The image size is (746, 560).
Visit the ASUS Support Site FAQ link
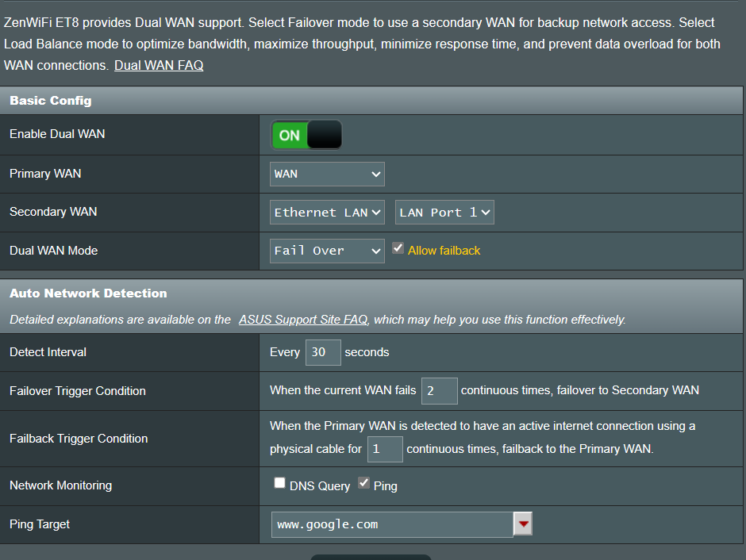tap(303, 320)
